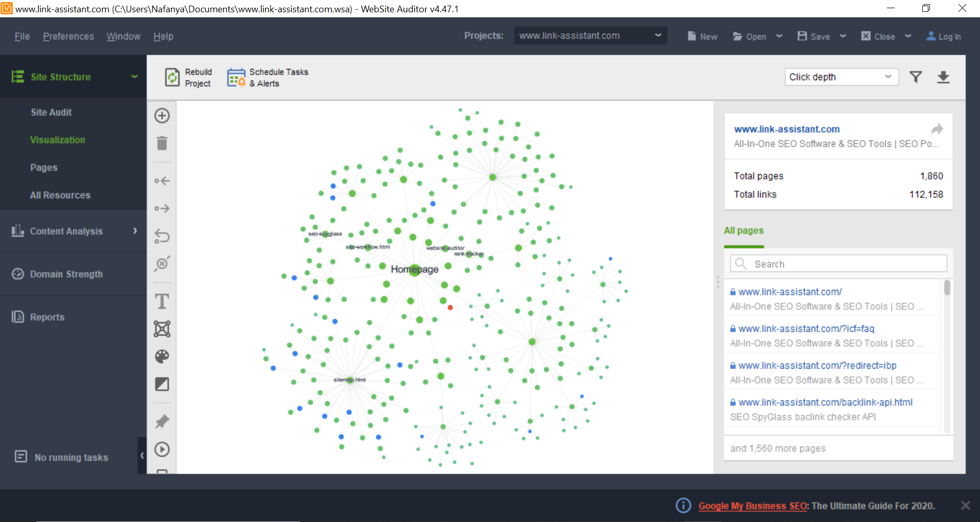
Task: Click the 'and 1,560 more pages' text
Action: click(778, 448)
